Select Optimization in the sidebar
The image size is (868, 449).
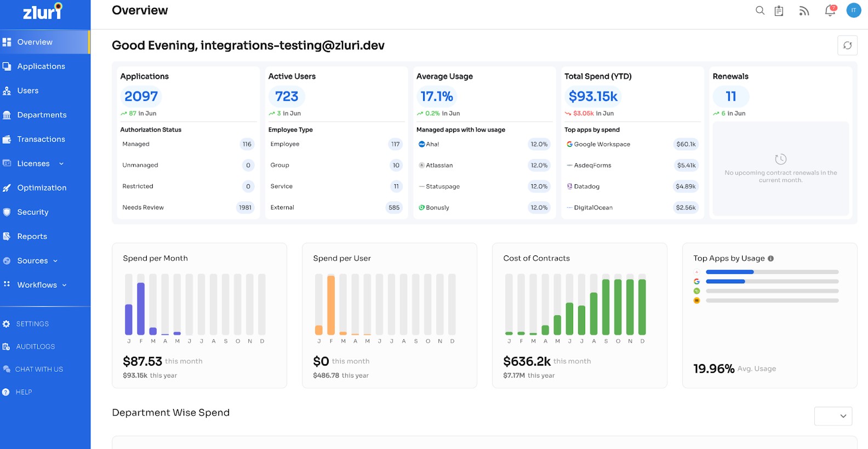42,188
